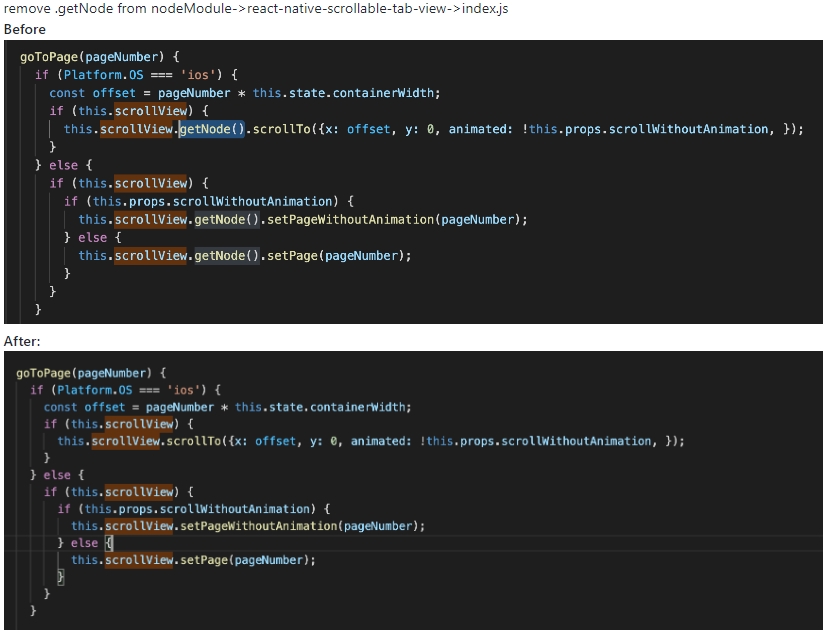Click "containerWidth" in the After code block
Screen dimensions: 825x633
(358, 407)
